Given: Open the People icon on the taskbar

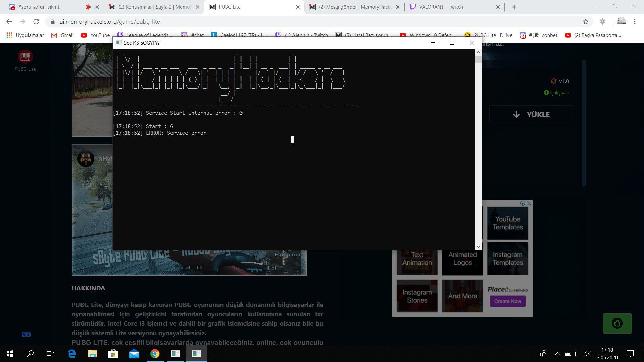Looking at the screenshot, I should tap(542, 354).
